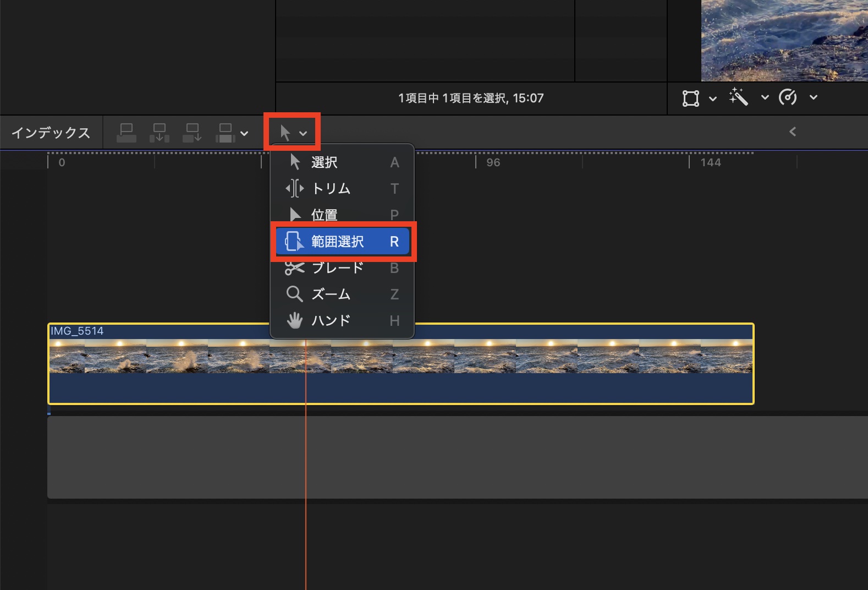Click the ocean waves viewer preview image

tap(784, 41)
